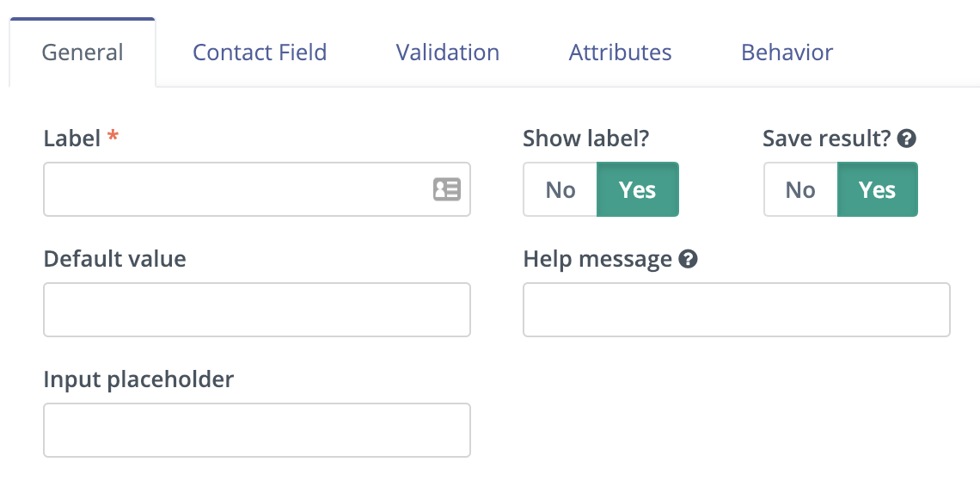The width and height of the screenshot is (980, 499).
Task: Click the 'Input placeholder' label text
Action: 138,379
